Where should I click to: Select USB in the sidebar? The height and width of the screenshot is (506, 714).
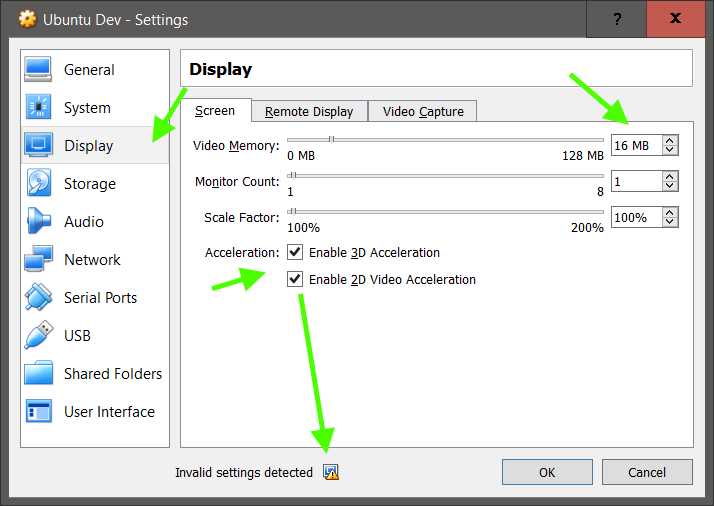click(x=95, y=335)
